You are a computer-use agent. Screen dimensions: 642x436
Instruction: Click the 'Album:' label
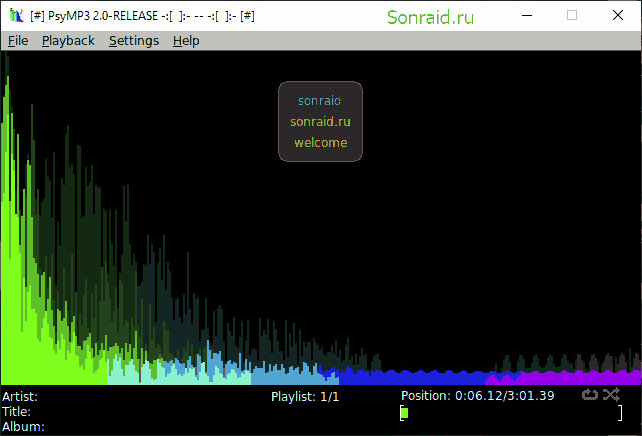tap(23, 427)
